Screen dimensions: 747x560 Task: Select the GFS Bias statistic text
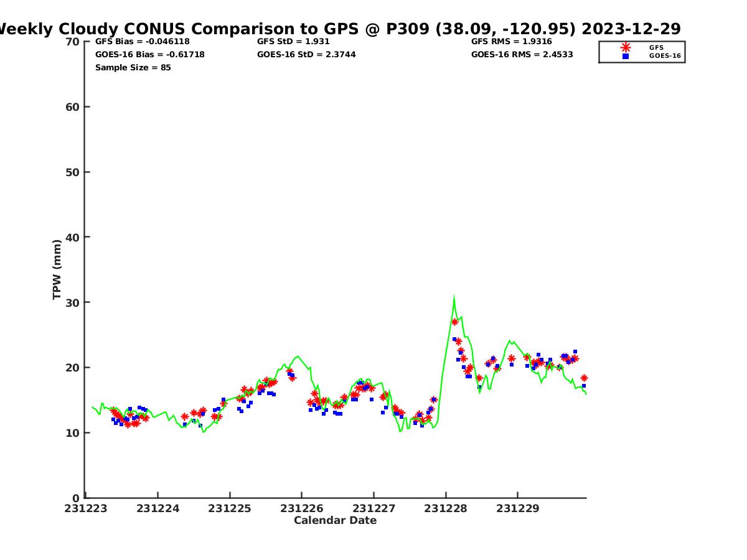pyautogui.click(x=142, y=42)
